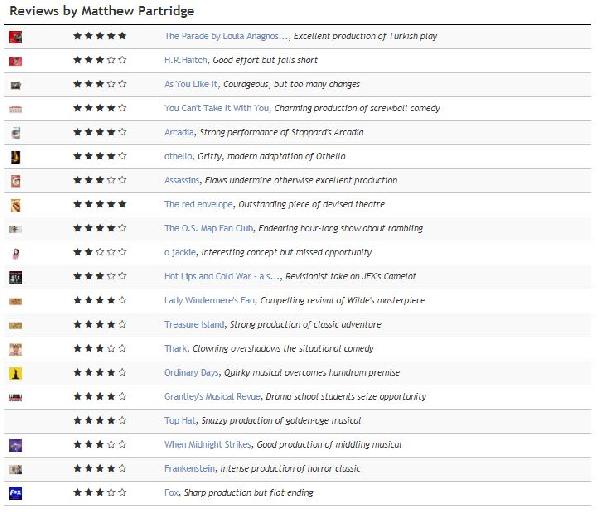Open the Arcadia review link
Screen dimensions: 600x521
pos(179,132)
